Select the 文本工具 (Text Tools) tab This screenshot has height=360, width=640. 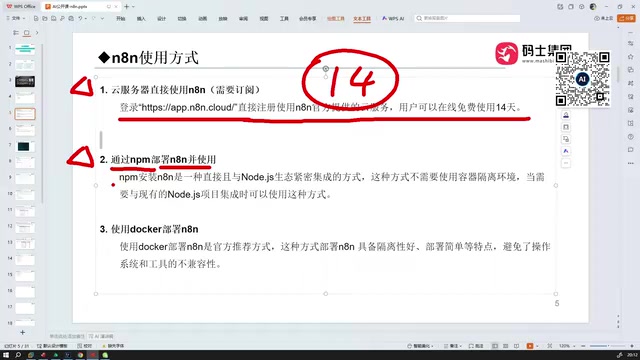coord(362,18)
